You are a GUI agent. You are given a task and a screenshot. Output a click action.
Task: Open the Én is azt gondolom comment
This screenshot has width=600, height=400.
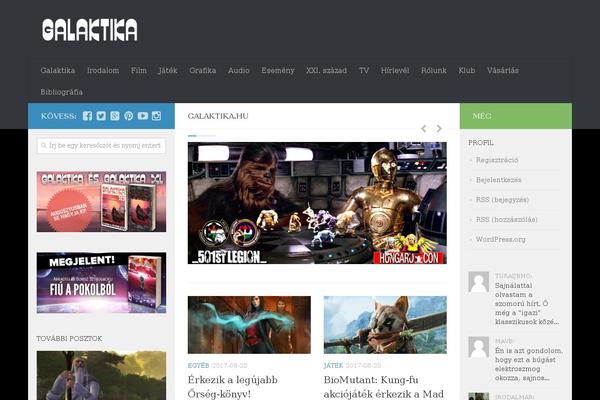(529, 364)
